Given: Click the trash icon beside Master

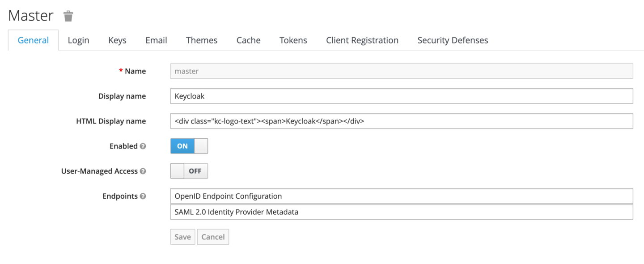Looking at the screenshot, I should [x=68, y=15].
